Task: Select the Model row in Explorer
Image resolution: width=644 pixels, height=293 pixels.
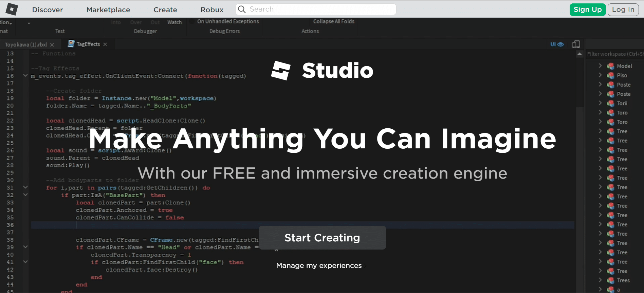Action: (x=624, y=66)
